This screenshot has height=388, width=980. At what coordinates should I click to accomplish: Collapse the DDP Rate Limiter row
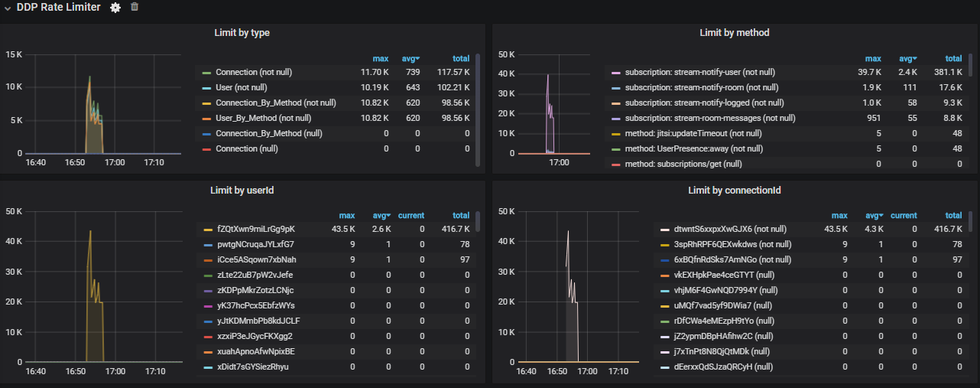point(7,8)
